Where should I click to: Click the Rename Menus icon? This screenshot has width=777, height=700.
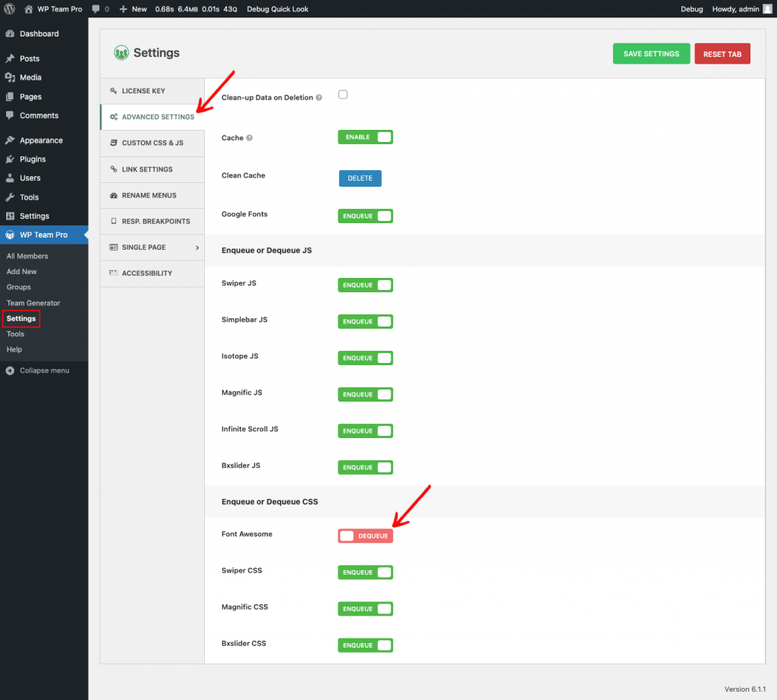tap(114, 195)
